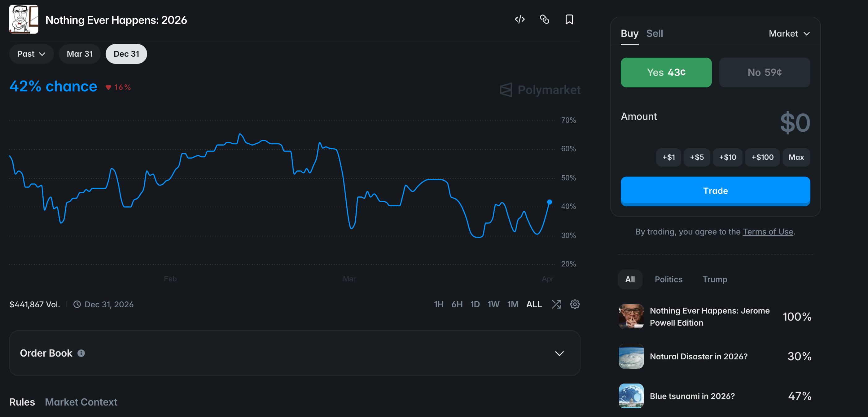Select the Yes 43¢ outcome
The width and height of the screenshot is (868, 417).
(x=666, y=72)
